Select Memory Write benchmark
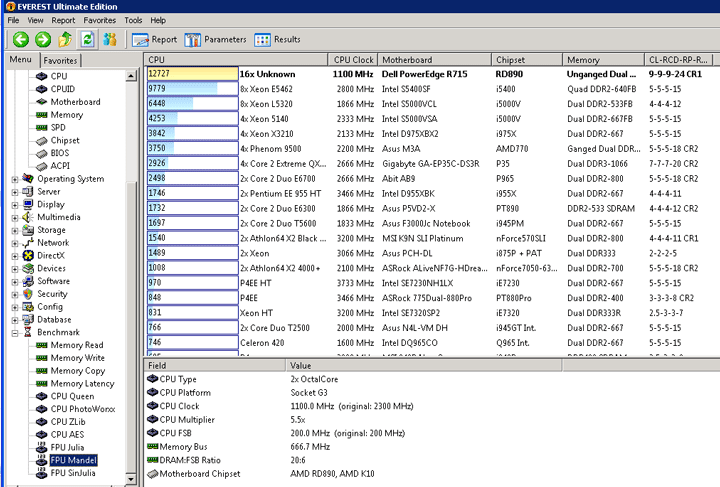This screenshot has height=487, width=720. (x=78, y=358)
